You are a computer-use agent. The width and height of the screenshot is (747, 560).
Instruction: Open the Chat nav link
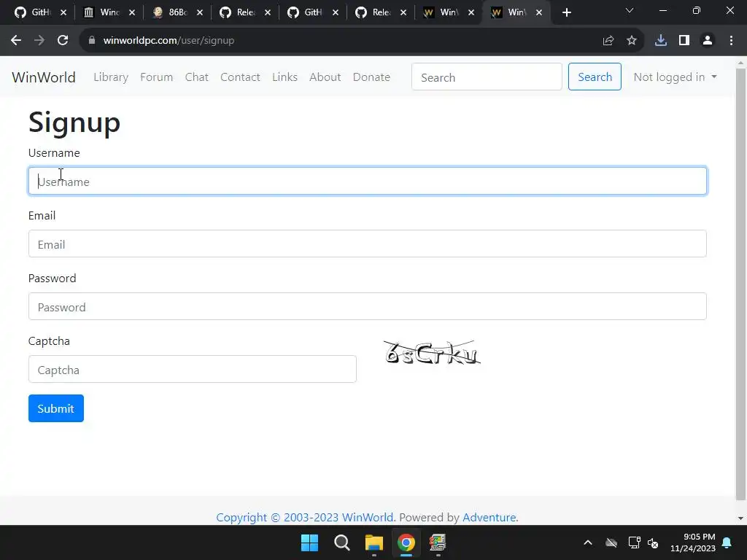(197, 77)
